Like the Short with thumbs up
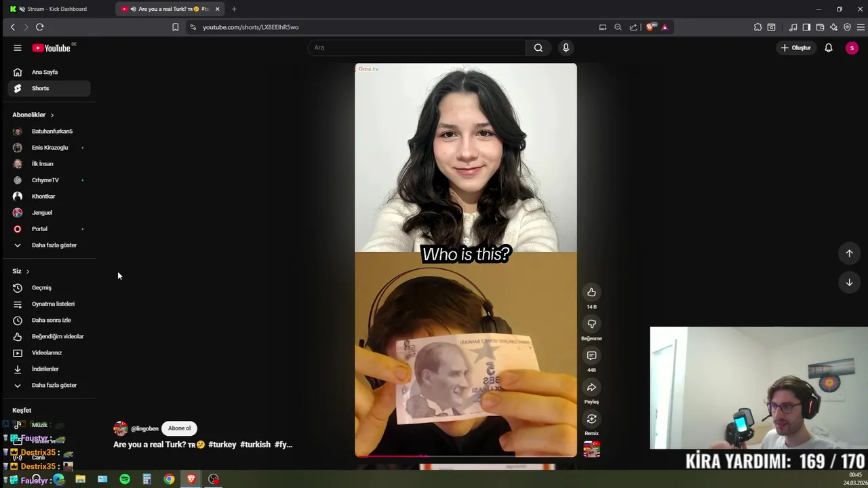 (x=591, y=292)
